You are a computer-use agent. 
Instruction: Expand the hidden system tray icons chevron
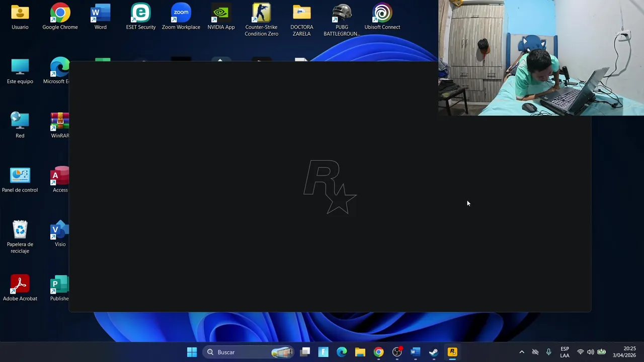522,352
